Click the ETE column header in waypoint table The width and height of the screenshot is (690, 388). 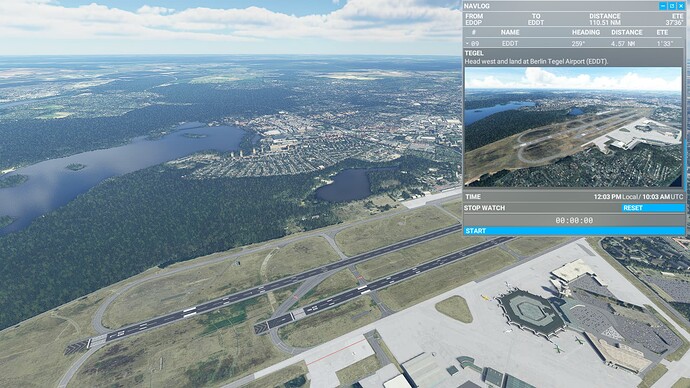(x=662, y=32)
